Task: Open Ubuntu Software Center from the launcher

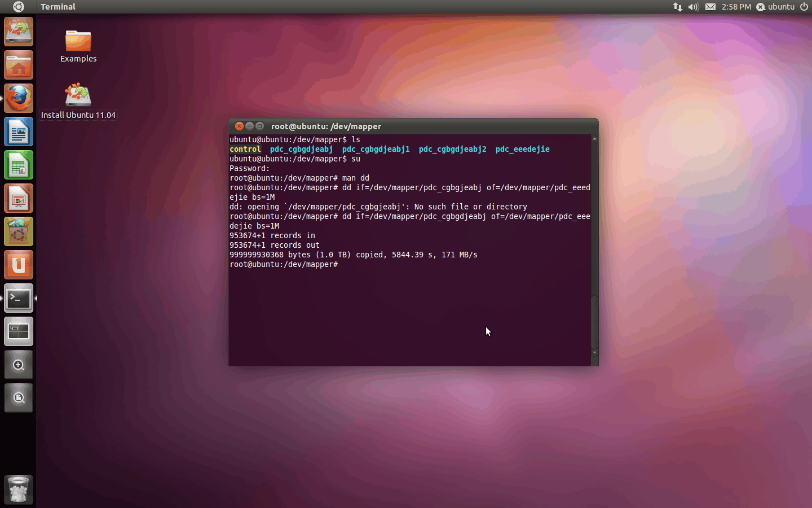Action: coord(19,231)
